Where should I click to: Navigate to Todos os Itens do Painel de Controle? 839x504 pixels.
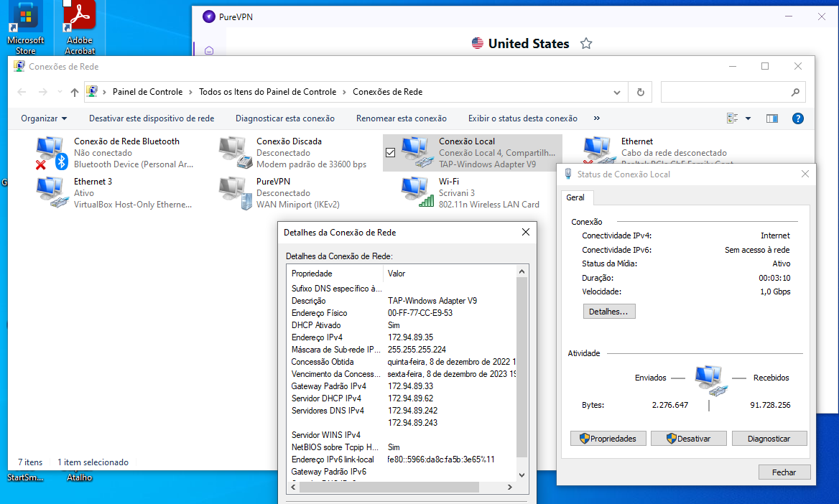click(267, 92)
